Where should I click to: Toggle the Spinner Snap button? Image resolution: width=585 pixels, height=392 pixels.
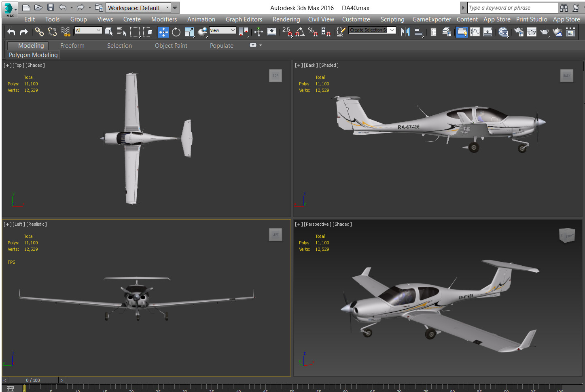tap(326, 32)
